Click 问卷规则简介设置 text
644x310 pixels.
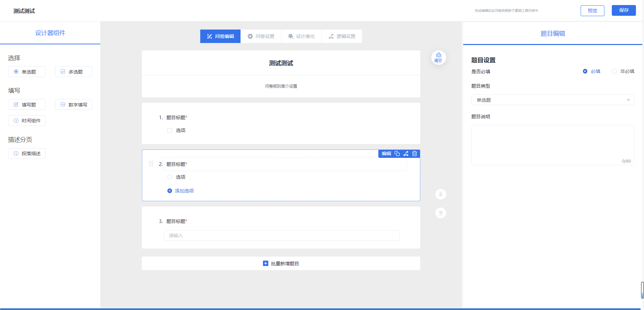click(x=281, y=86)
